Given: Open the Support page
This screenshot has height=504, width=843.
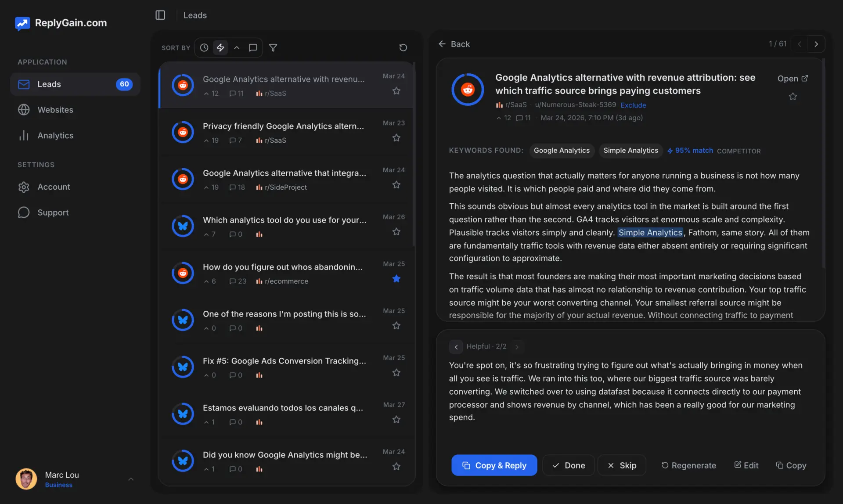Looking at the screenshot, I should point(75,212).
